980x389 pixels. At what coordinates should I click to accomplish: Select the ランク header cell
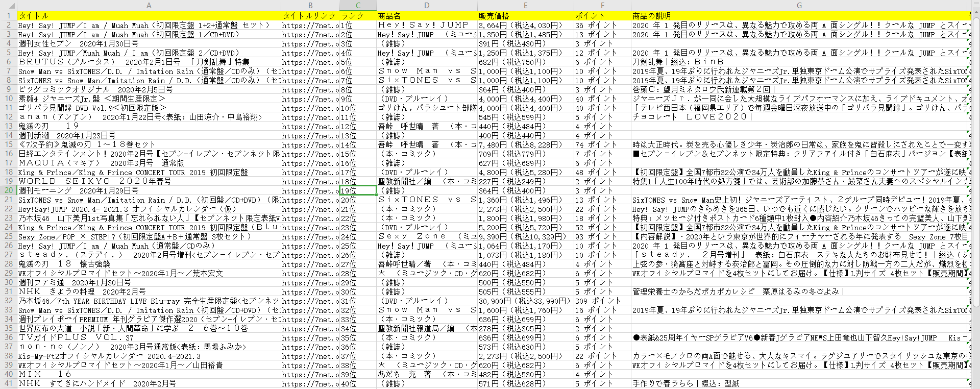pyautogui.click(x=358, y=16)
